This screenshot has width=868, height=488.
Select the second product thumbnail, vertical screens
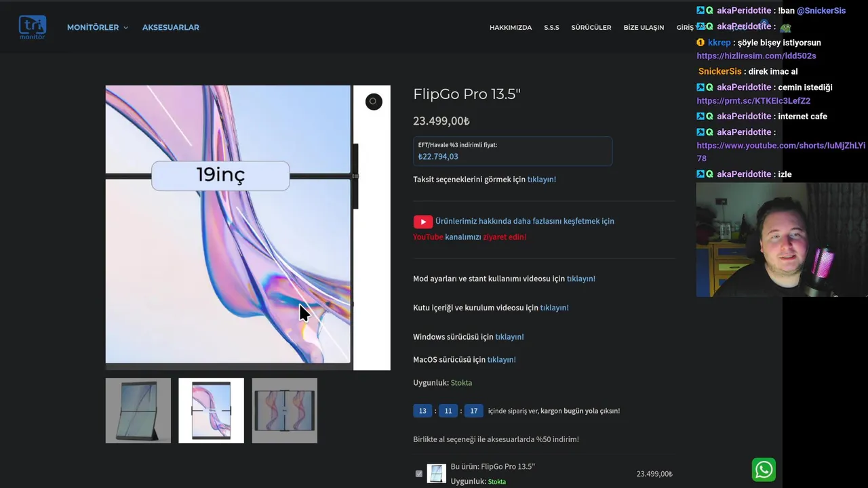211,411
